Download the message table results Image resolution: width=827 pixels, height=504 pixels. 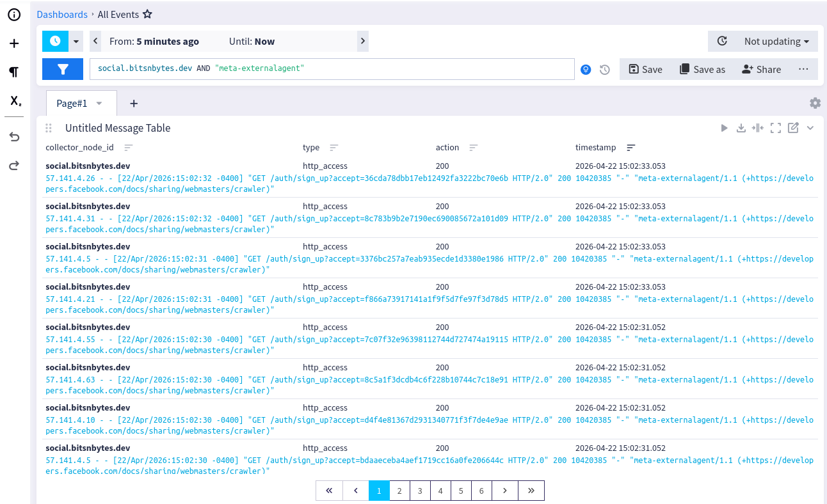pos(741,128)
